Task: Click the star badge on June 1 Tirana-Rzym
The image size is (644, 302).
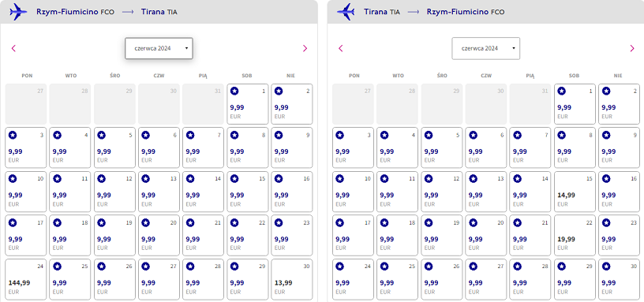Action: click(x=562, y=91)
